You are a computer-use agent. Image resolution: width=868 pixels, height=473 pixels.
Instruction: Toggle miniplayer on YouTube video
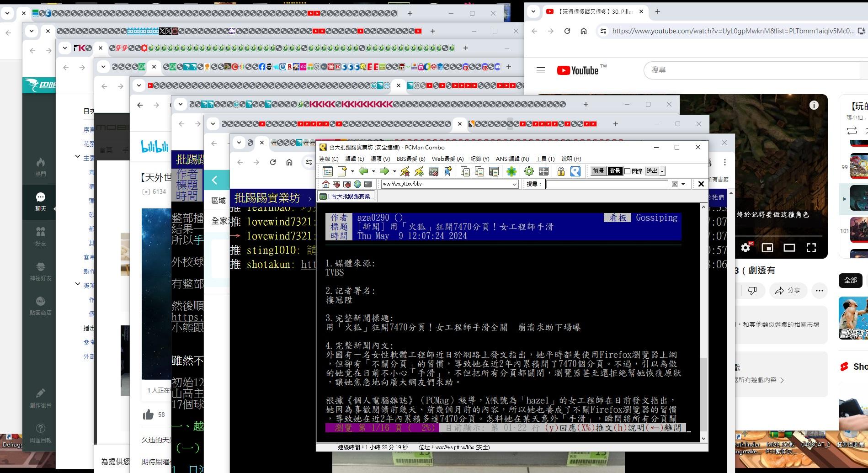click(x=767, y=248)
